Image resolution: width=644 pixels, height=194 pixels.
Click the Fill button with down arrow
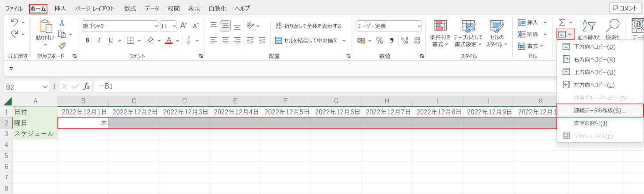point(565,34)
